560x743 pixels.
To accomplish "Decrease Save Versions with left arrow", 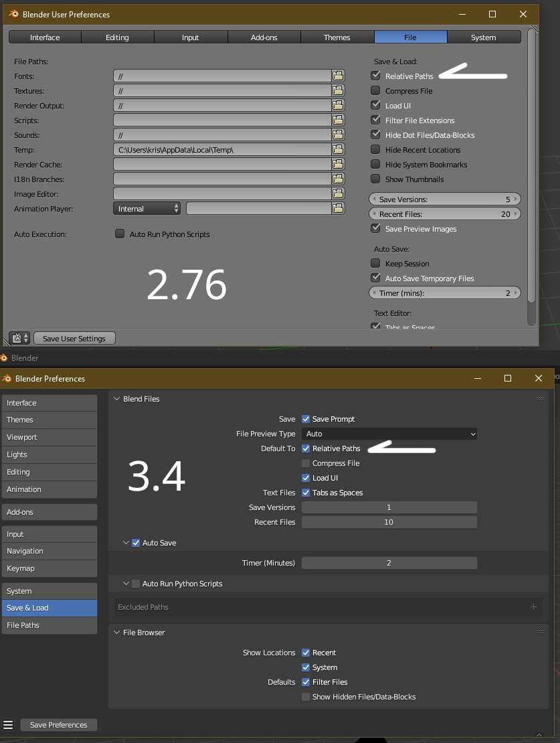I will 374,199.
